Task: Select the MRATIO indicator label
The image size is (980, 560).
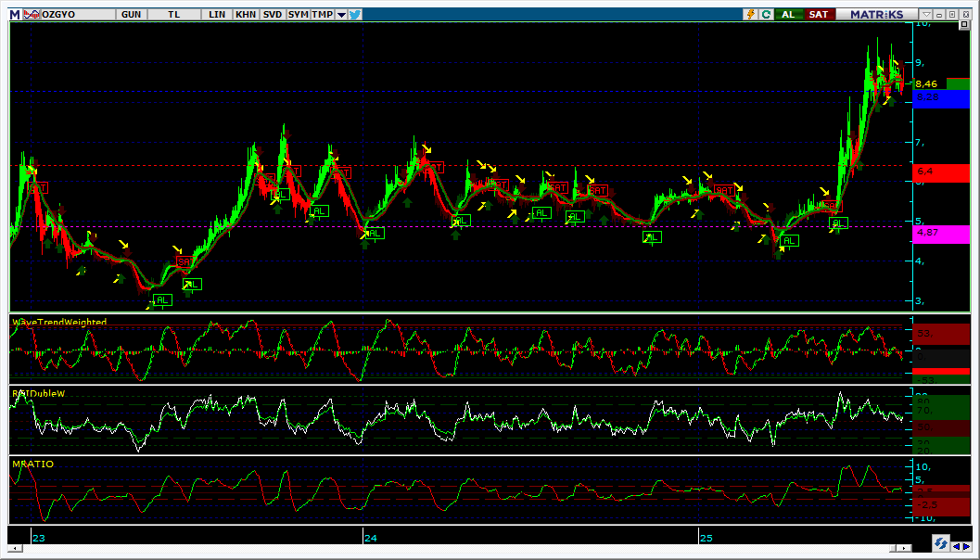Action: point(32,464)
